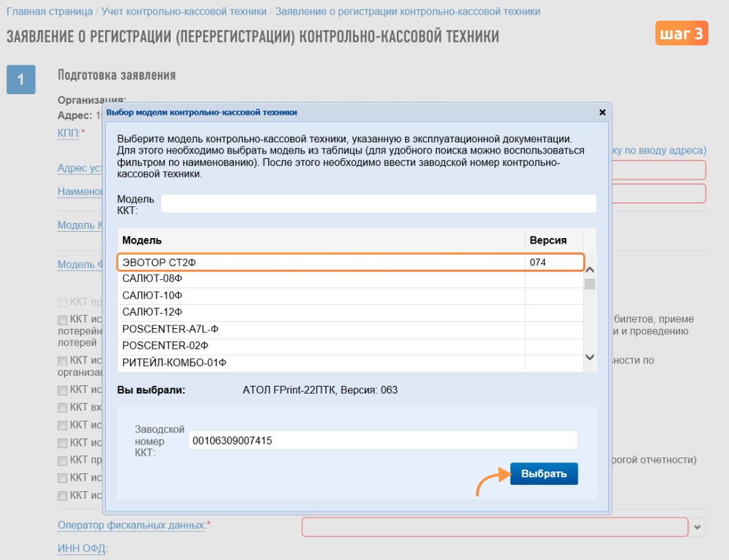Select the САЛЮТ-12Ф model row
Screen dimensions: 729x560
tap(351, 312)
